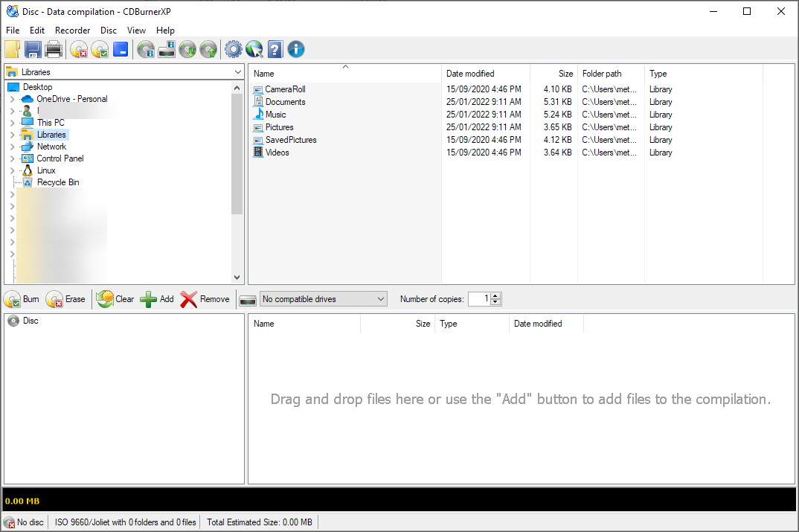Open the File menu
This screenshot has height=532, width=799.
click(13, 31)
